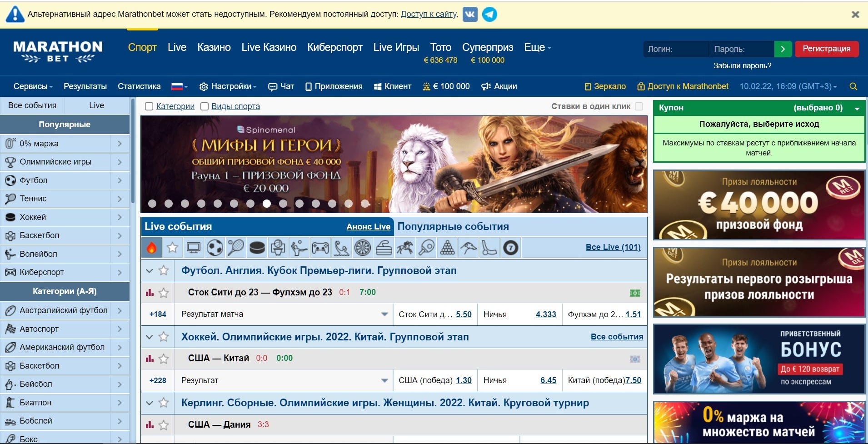The image size is (868, 444).
Task: Select the eighth banner carousel dot
Action: pyautogui.click(x=267, y=204)
